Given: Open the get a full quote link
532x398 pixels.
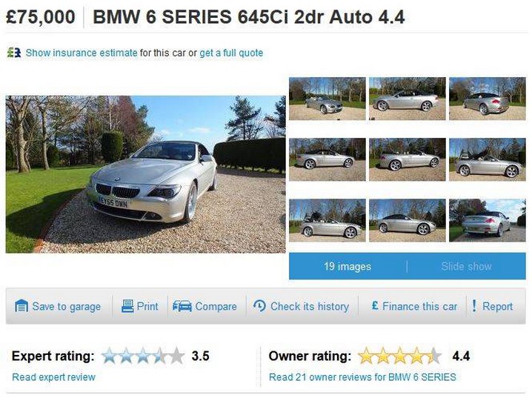Looking at the screenshot, I should (x=231, y=53).
